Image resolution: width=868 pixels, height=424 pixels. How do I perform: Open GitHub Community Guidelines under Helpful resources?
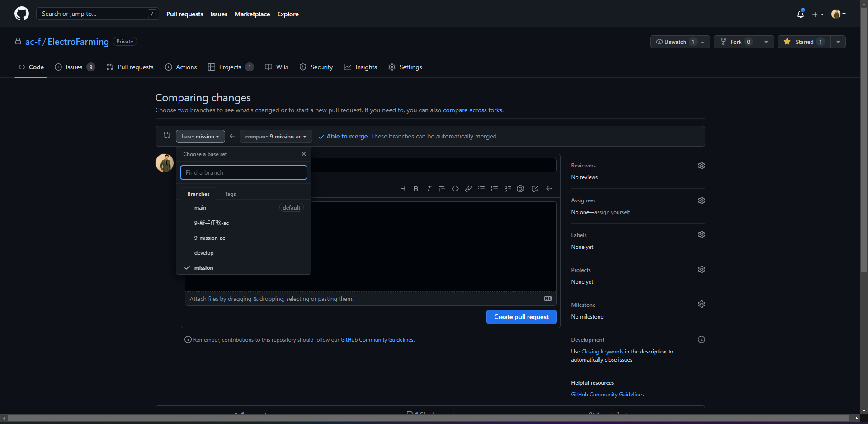pos(607,395)
